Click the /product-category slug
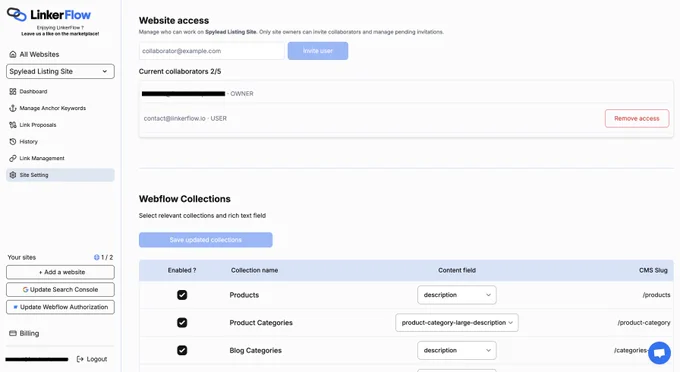Screen dimensions: 680x372 [x=644, y=323]
